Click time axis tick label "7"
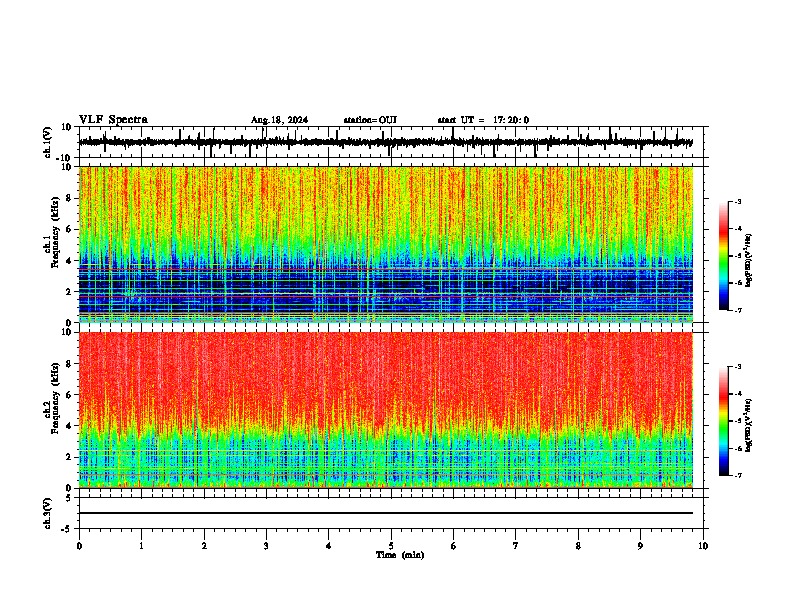Image resolution: width=792 pixels, height=612 pixels. 516,546
